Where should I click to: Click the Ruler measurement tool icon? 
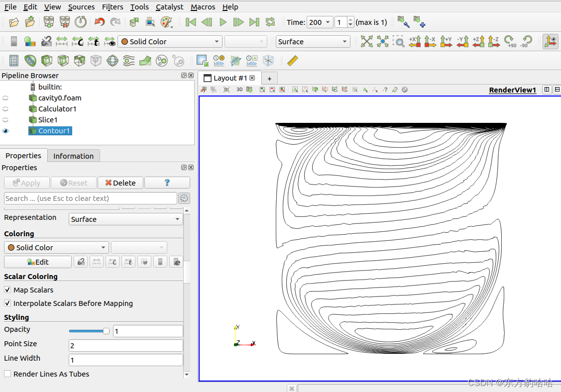pos(293,61)
